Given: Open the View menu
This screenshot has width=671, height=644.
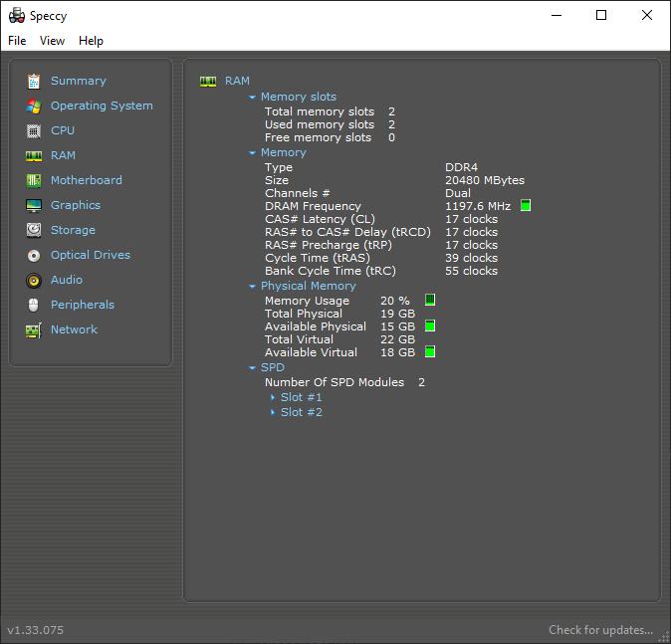Looking at the screenshot, I should pos(52,41).
